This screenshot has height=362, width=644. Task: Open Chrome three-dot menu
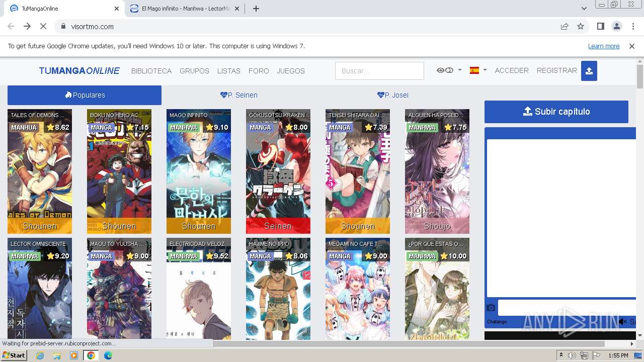tap(632, 26)
